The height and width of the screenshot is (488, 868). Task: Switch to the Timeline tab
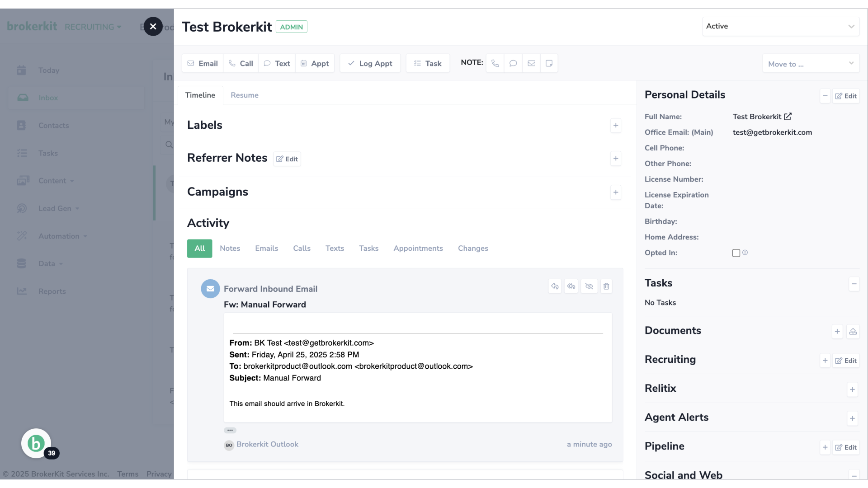tap(200, 95)
